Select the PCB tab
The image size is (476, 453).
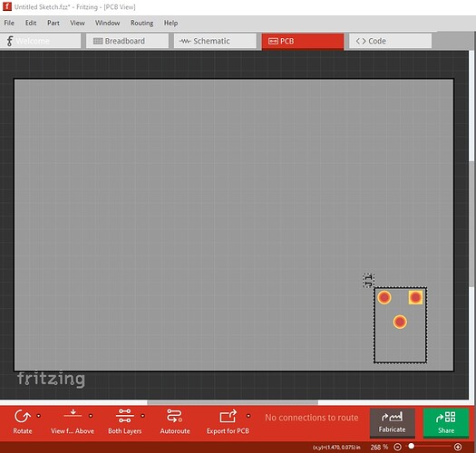point(303,42)
